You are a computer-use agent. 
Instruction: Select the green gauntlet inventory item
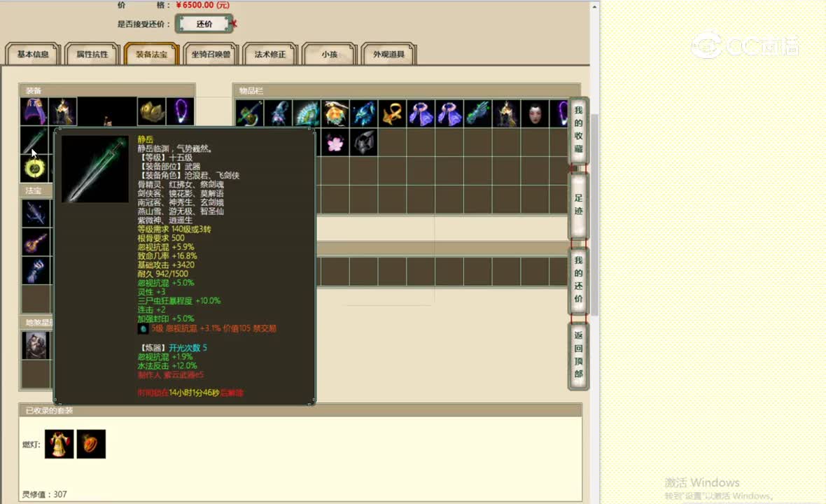[478, 113]
